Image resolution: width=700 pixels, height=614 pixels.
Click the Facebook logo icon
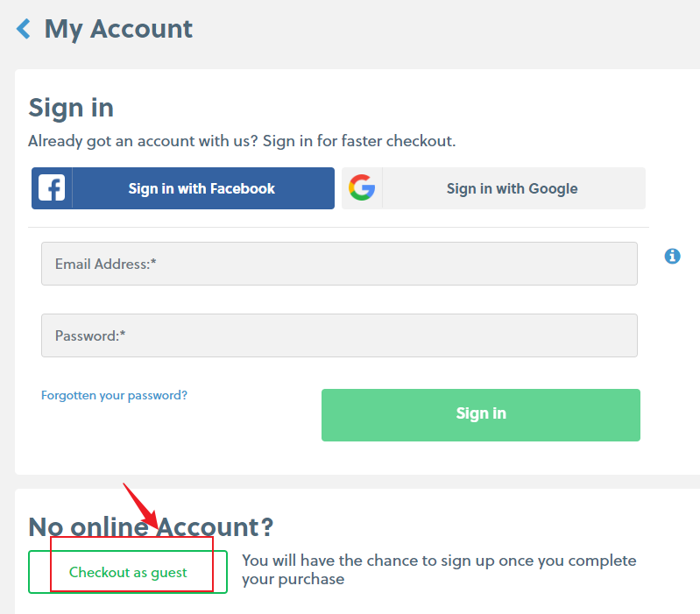[x=52, y=188]
